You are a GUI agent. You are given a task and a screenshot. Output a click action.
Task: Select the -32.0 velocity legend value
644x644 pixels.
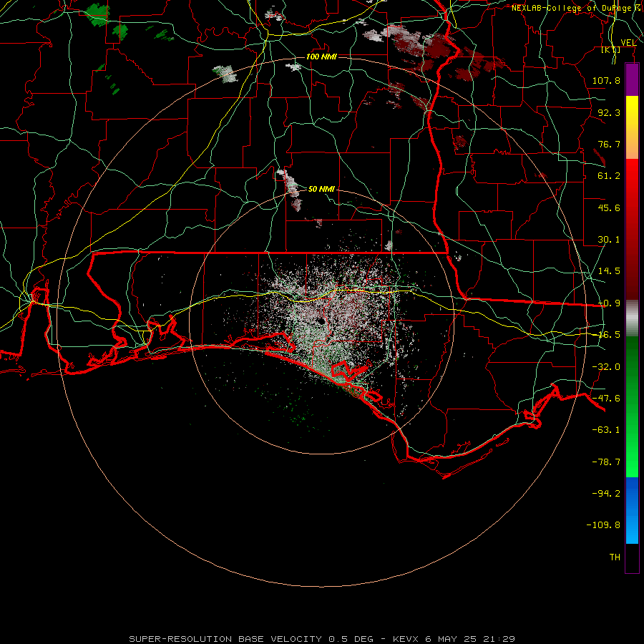tap(606, 367)
